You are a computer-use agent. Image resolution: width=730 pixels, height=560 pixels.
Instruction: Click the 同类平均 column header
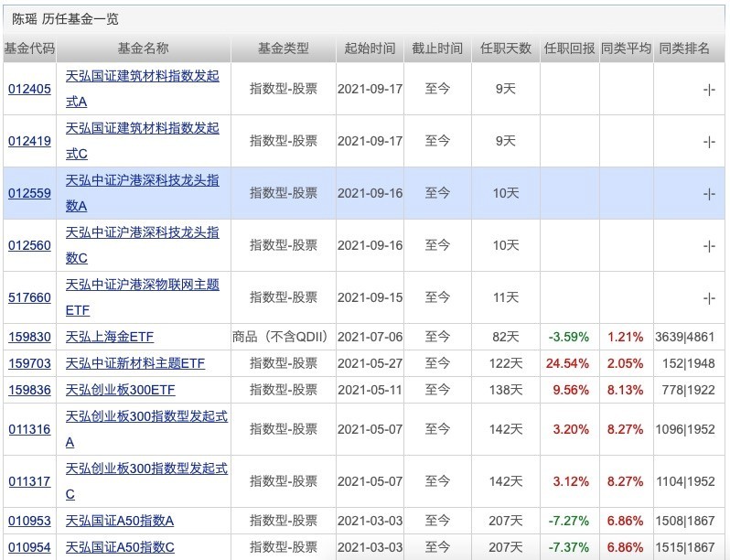point(627,48)
